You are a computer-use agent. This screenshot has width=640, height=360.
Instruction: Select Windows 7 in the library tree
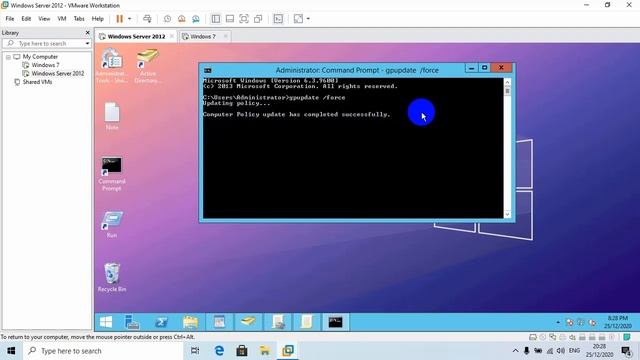(x=45, y=65)
